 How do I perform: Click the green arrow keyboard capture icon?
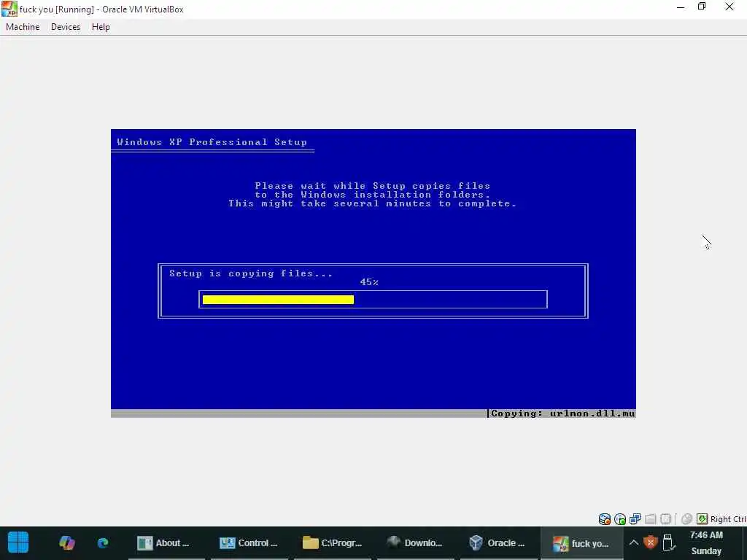pos(703,519)
